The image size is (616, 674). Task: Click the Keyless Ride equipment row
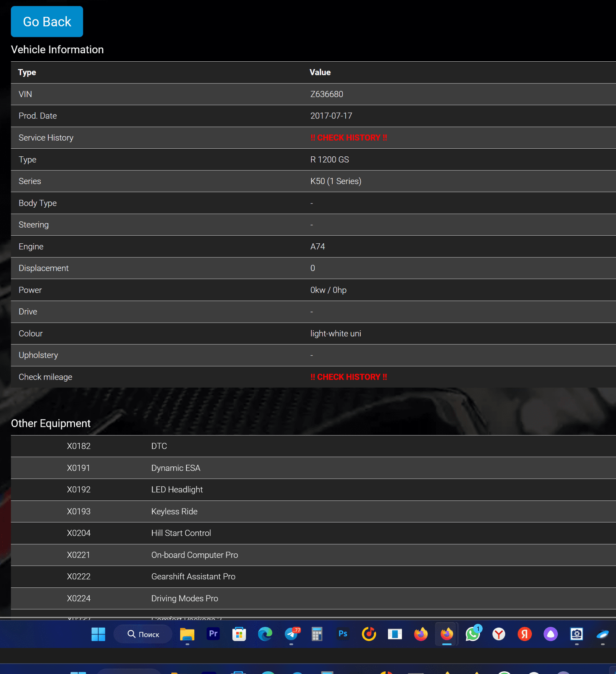pyautogui.click(x=174, y=512)
